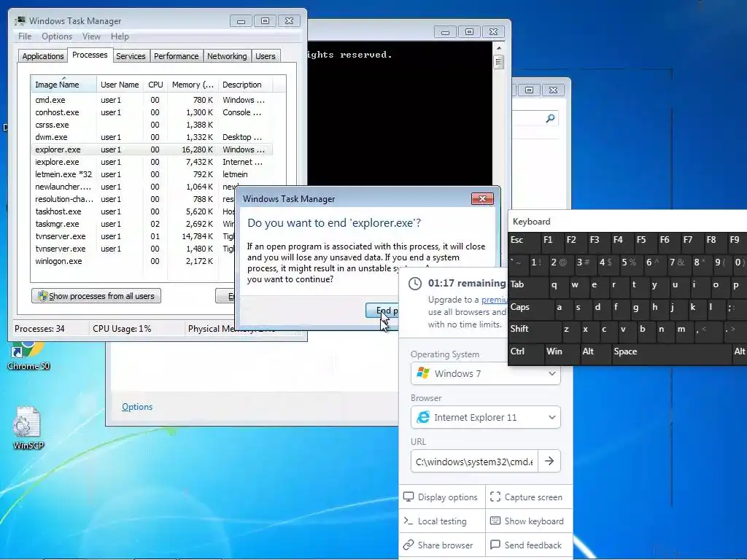Click the command prompt scrollbar up arrow
The width and height of the screenshot is (747, 560).
[498, 48]
